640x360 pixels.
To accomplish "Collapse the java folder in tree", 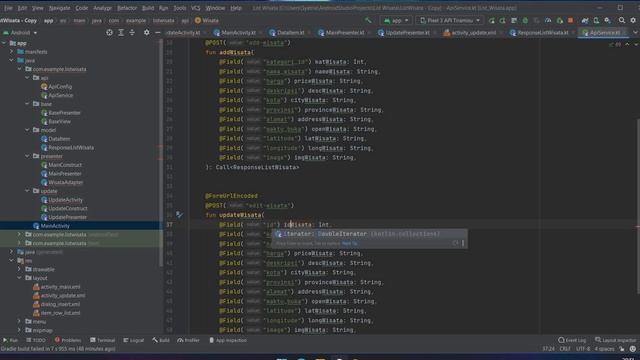I will click(12, 60).
